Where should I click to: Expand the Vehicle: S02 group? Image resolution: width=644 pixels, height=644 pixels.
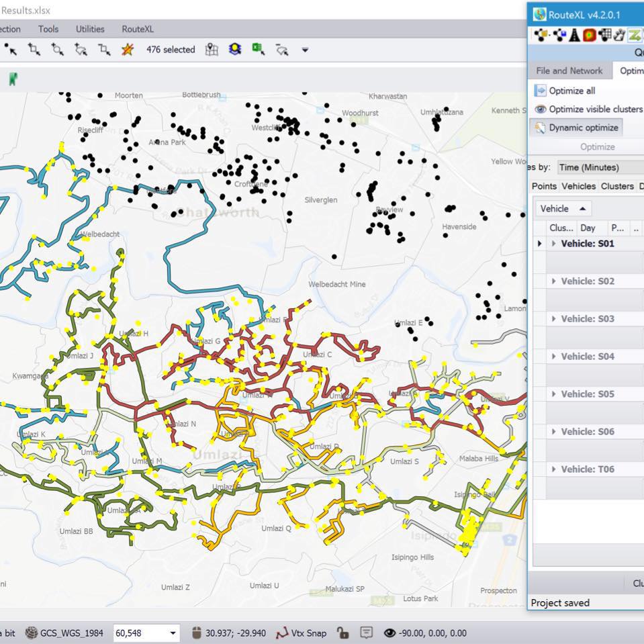(x=553, y=281)
